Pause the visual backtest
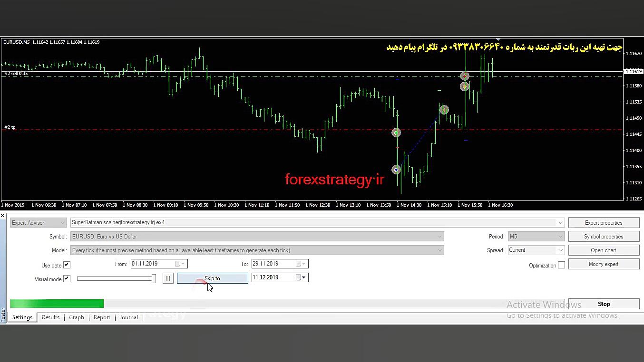This screenshot has width=644, height=362. click(168, 278)
